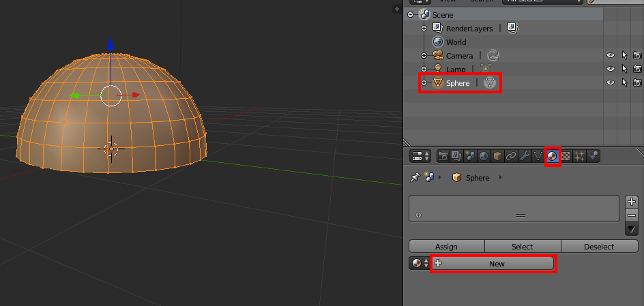Toggle Lamp renderability camera icon
This screenshot has height=306, width=644.
(637, 69)
